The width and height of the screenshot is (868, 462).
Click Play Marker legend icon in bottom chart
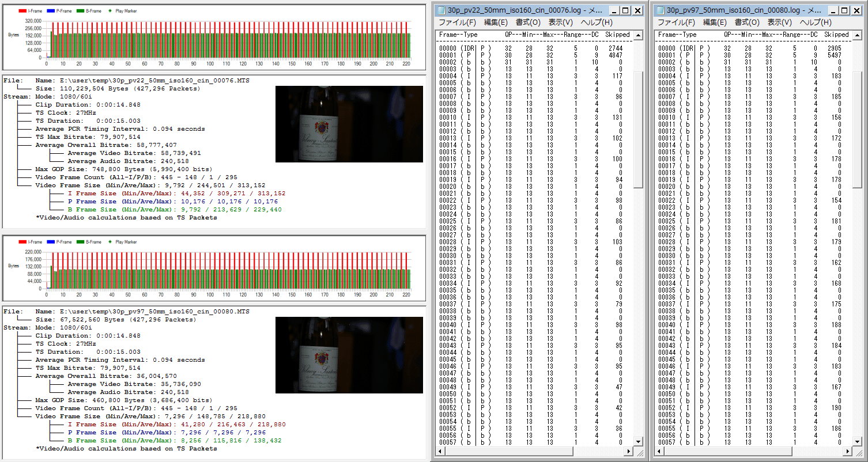coord(111,242)
